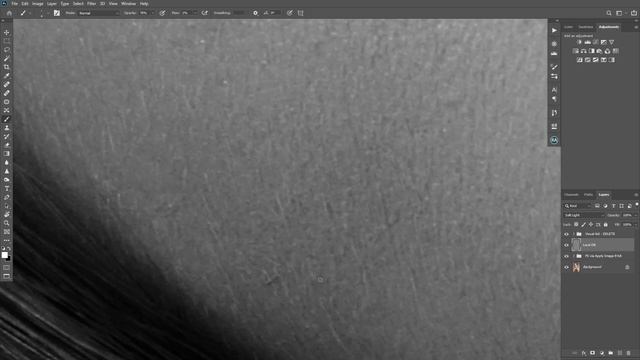640x360 pixels.
Task: Open the Image menu
Action: point(38,4)
